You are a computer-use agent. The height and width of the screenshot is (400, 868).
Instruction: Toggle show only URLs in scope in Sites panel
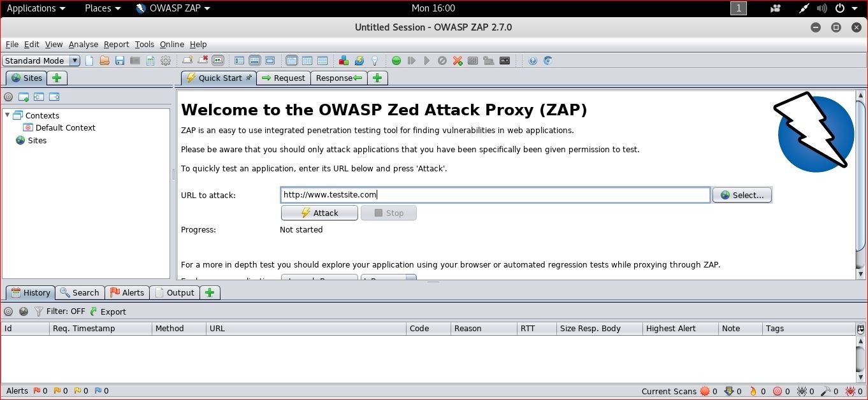pyautogui.click(x=8, y=97)
